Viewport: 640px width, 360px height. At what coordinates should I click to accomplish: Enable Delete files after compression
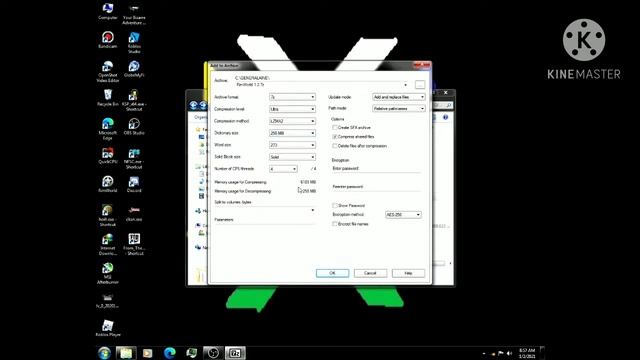[335, 146]
